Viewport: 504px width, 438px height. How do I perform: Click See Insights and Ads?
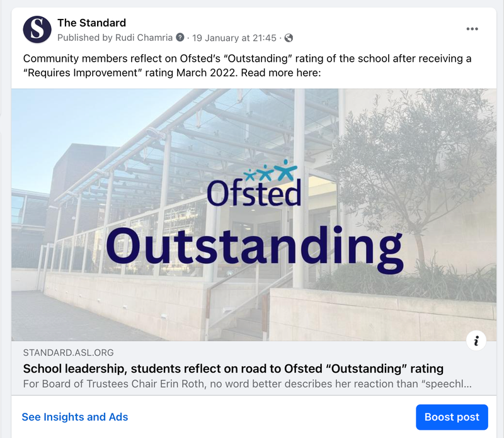coord(75,417)
